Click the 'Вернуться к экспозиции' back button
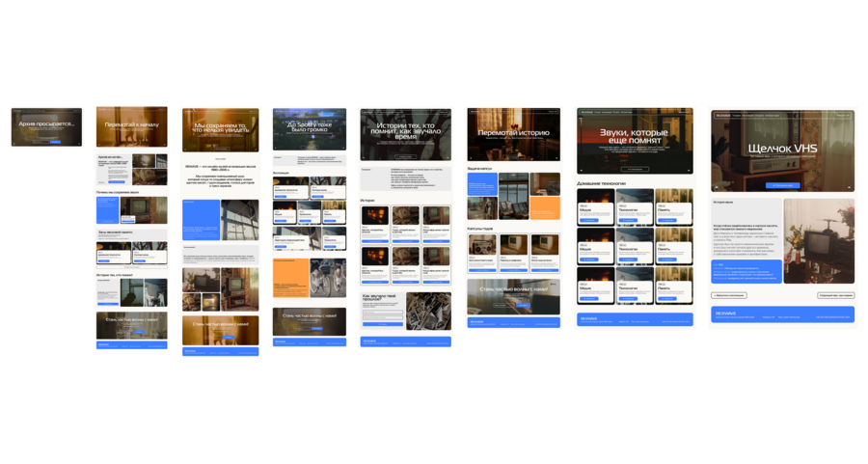Viewport: 868px width, 464px height. [729, 296]
